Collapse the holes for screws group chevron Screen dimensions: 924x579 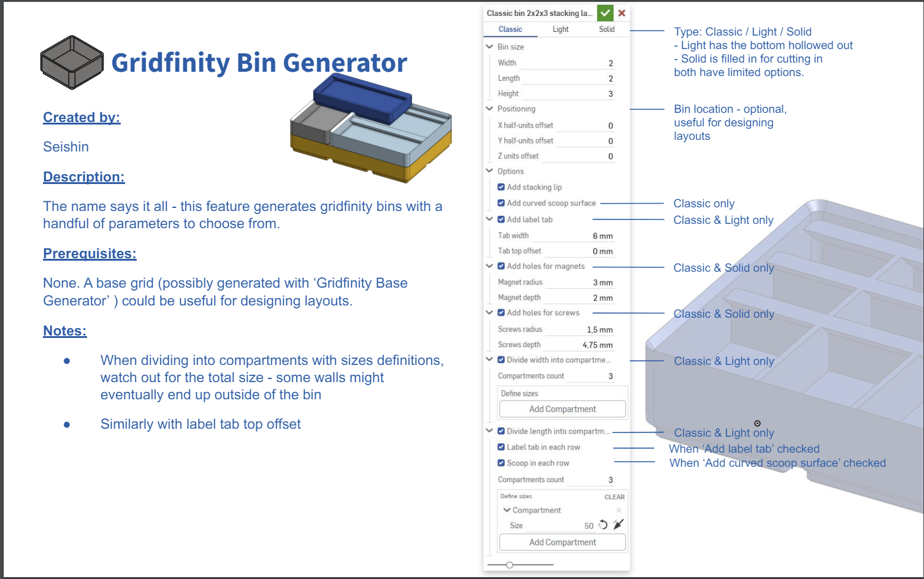click(489, 313)
